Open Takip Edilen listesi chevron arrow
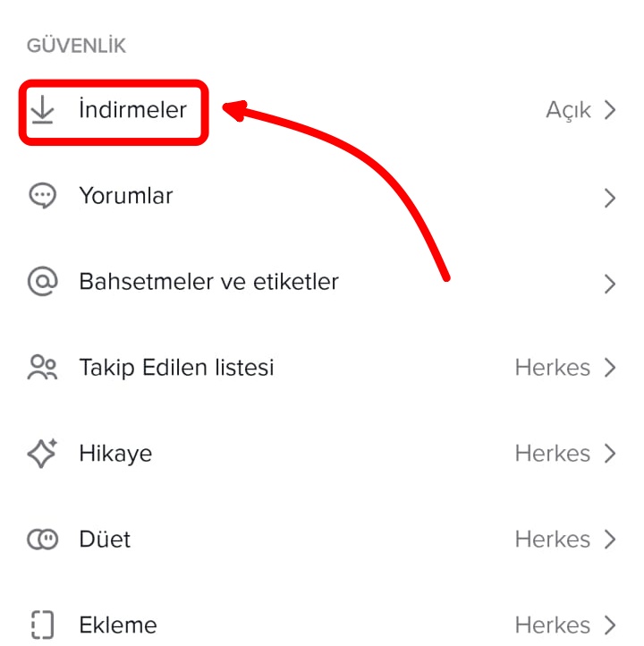Viewport: 644px width, 646px height. pyautogui.click(x=610, y=368)
